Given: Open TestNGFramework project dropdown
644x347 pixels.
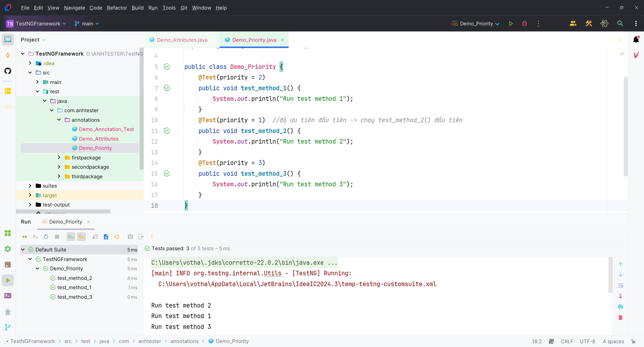Looking at the screenshot, I should point(36,24).
